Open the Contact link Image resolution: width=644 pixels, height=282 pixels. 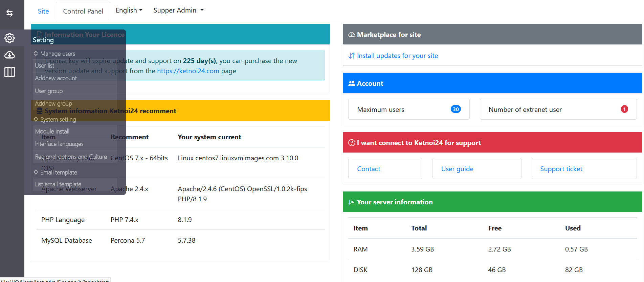tap(369, 169)
